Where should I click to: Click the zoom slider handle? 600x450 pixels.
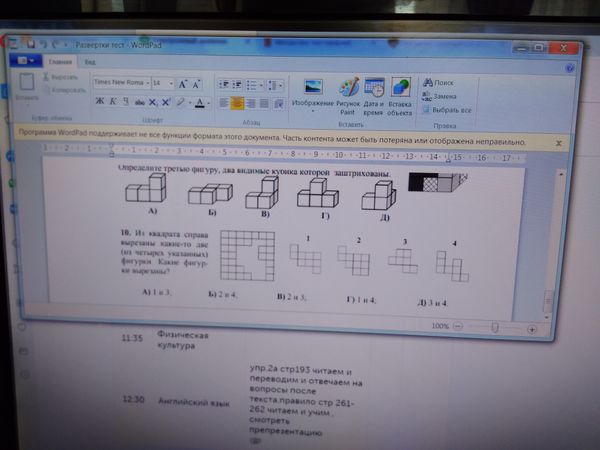(x=495, y=327)
